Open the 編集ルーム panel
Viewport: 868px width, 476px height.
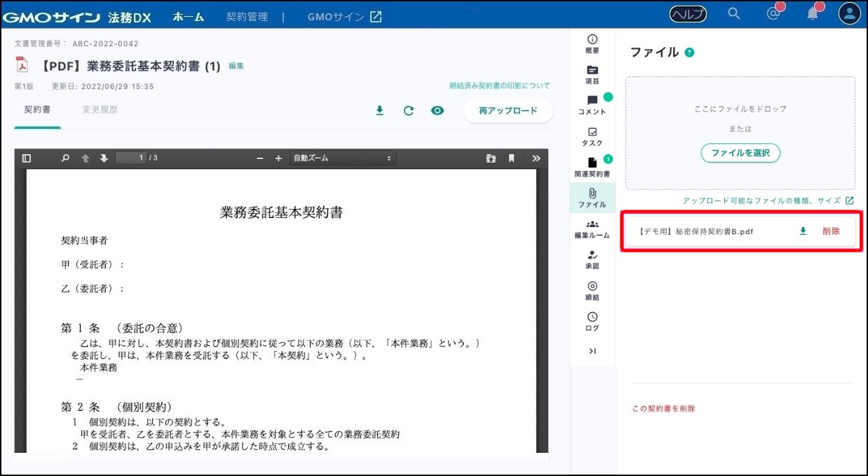(x=592, y=229)
